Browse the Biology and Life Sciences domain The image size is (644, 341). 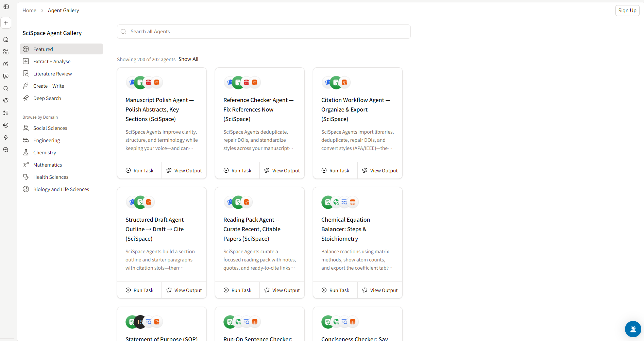pyautogui.click(x=61, y=189)
